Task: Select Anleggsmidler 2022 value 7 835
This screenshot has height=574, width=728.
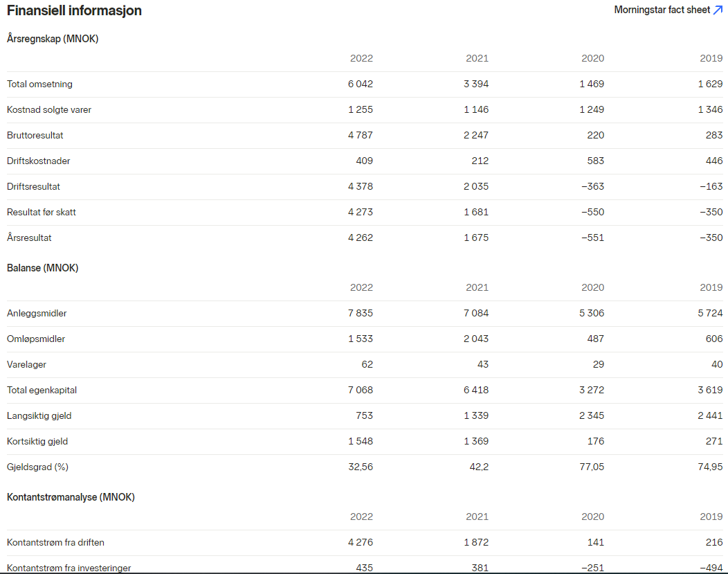Action: coord(361,313)
